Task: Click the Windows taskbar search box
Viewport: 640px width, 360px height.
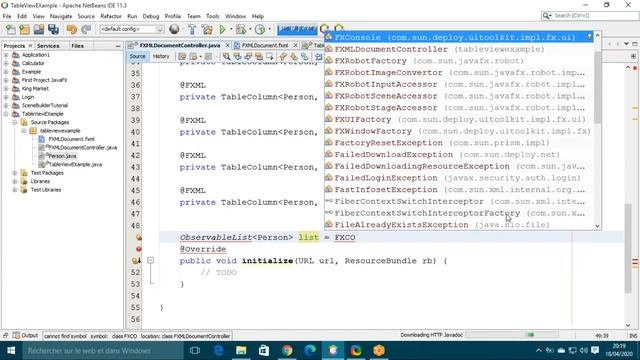Action: 103,351
